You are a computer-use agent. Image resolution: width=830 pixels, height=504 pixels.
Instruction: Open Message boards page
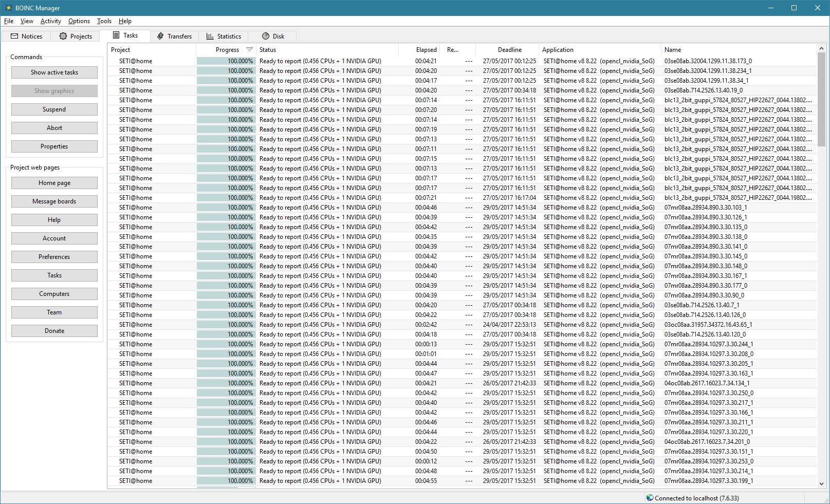54,201
